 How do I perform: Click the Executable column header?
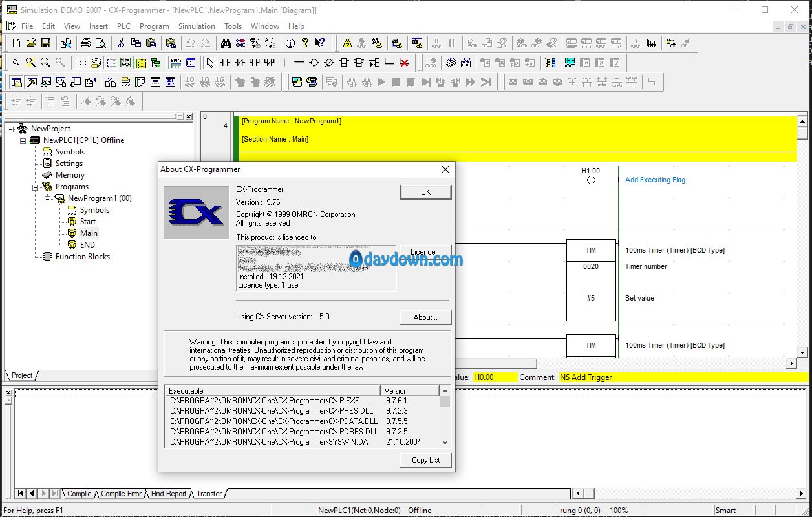coord(273,391)
